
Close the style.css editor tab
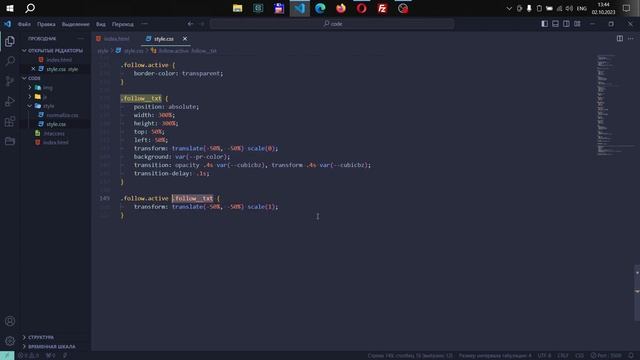[184, 38]
